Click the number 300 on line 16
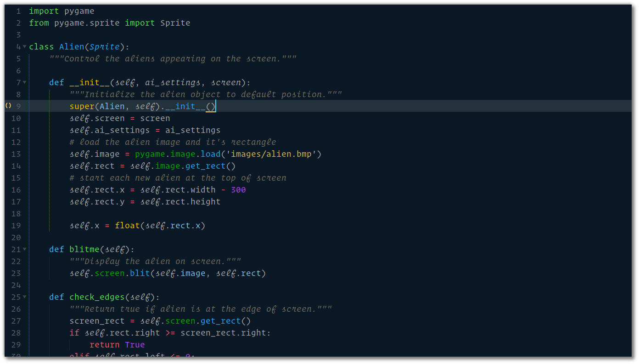 click(238, 190)
